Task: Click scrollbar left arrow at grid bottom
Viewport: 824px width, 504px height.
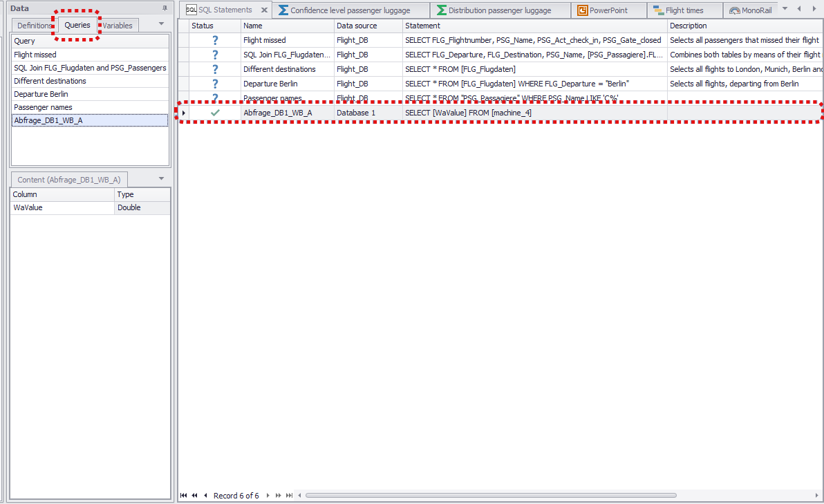Action: tap(299, 495)
